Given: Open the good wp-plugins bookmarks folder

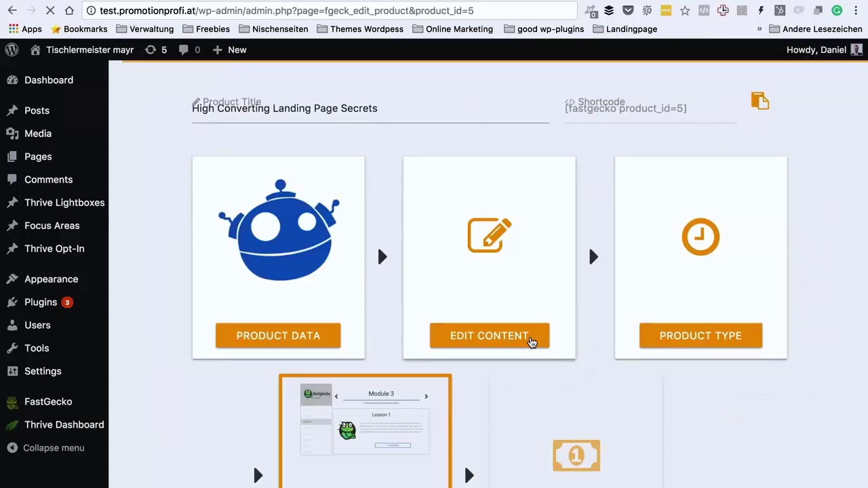Looking at the screenshot, I should pos(544,29).
